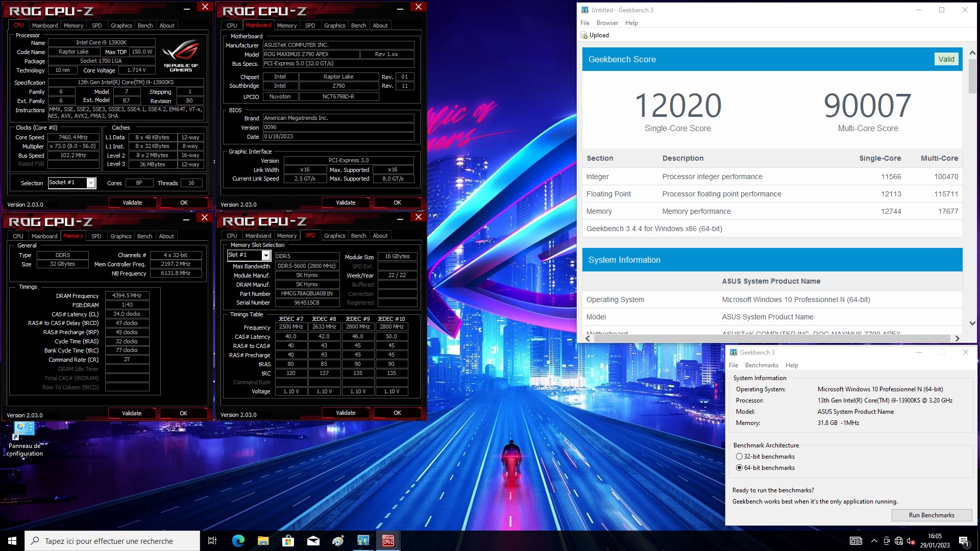Click scroll-down arrow in Geekbench results

tap(972, 323)
